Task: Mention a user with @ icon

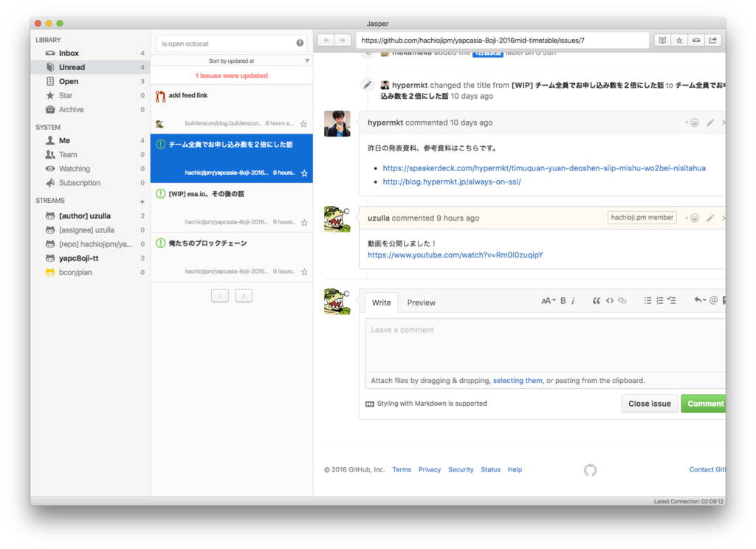Action: click(714, 300)
